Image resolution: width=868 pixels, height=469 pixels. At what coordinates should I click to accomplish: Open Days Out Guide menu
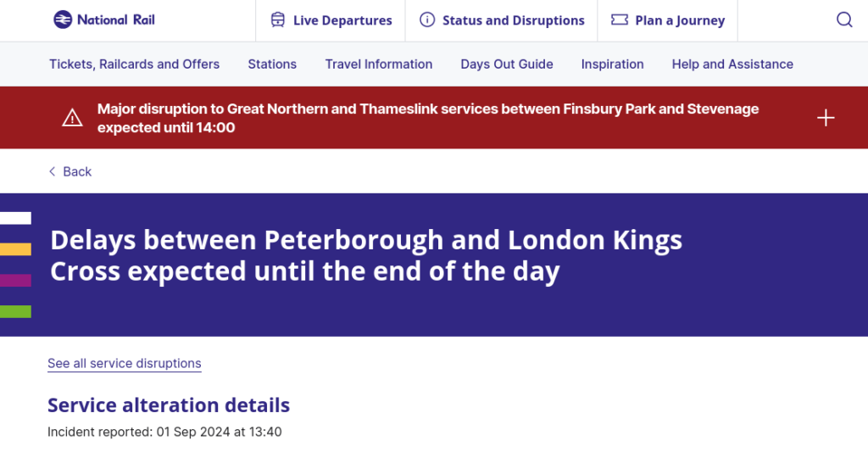point(507,64)
